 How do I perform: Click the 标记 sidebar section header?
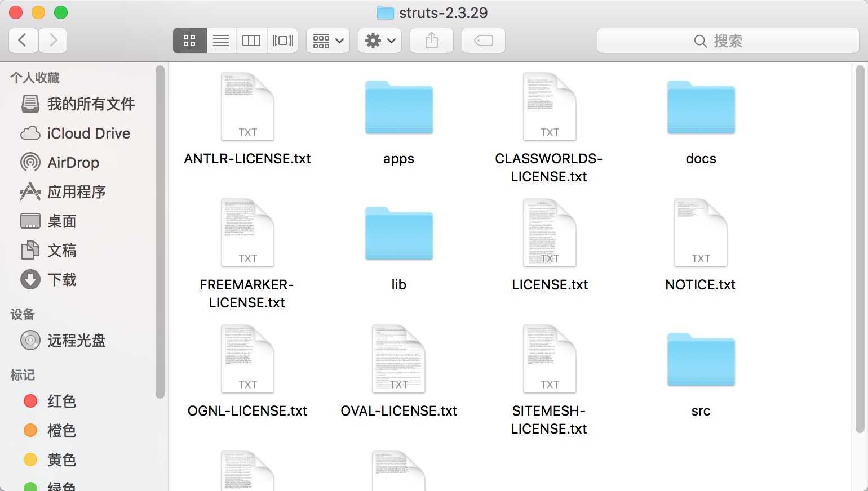point(23,375)
